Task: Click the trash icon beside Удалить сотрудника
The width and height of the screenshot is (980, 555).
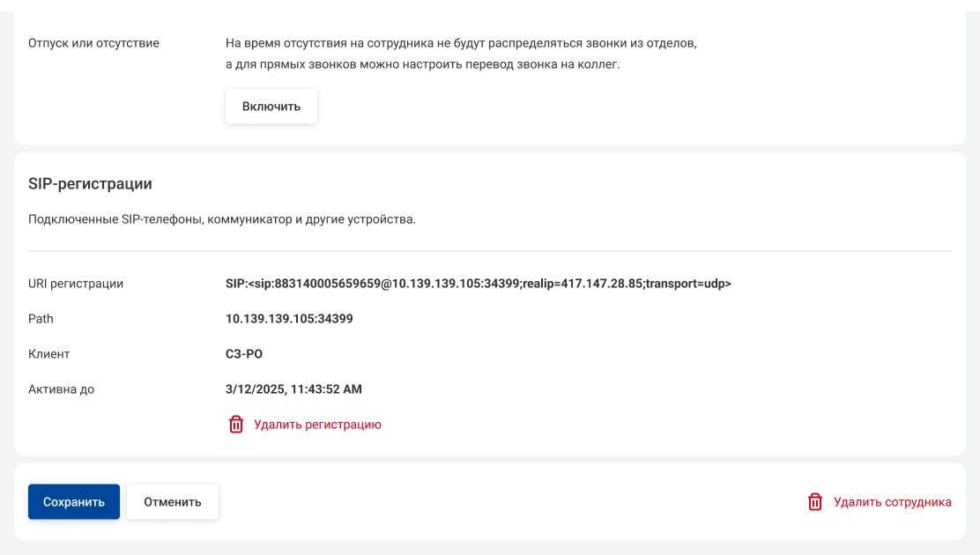Action: (x=815, y=502)
